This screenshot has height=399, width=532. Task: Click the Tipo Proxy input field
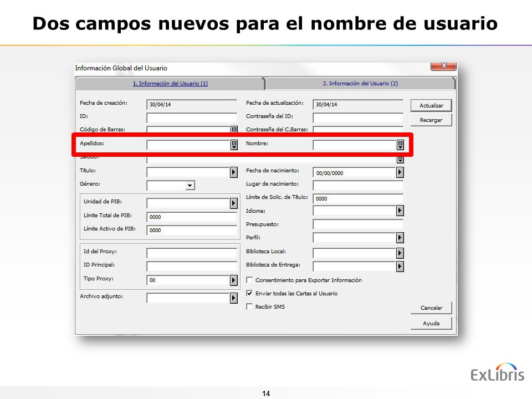[188, 280]
